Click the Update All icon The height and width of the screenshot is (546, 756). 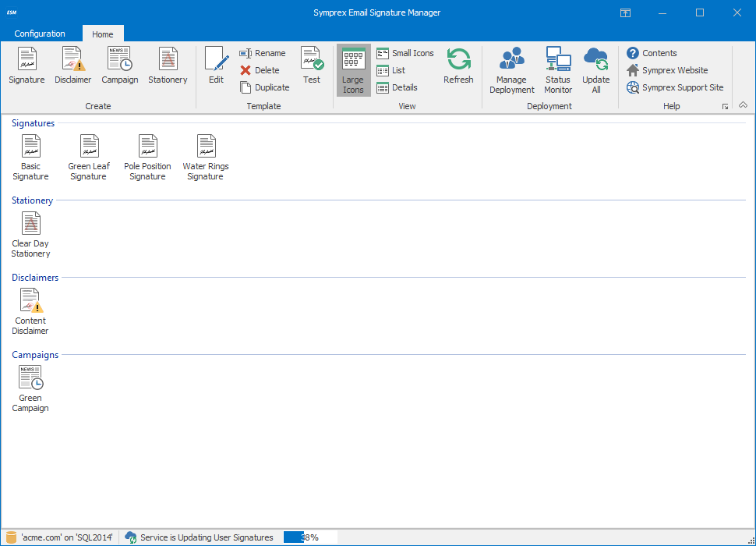pos(596,70)
